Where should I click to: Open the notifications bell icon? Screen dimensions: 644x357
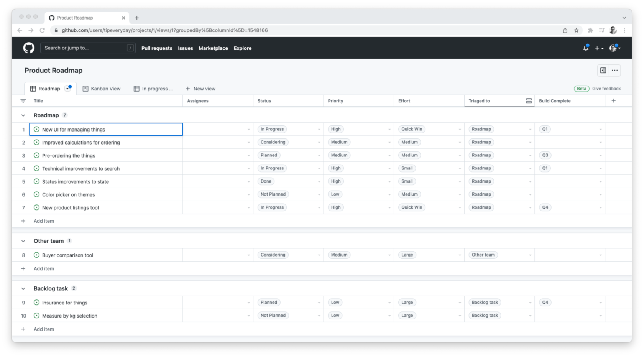pyautogui.click(x=585, y=48)
